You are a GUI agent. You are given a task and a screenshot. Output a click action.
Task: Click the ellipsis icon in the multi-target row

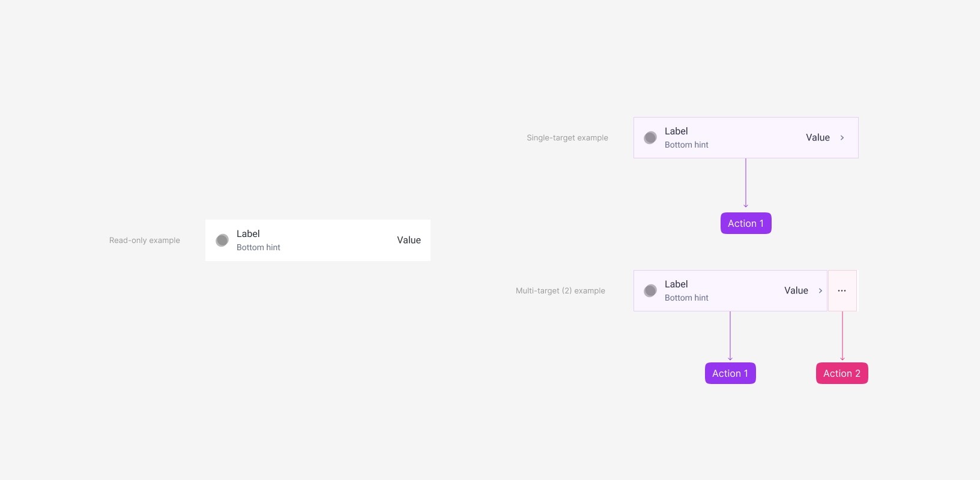point(842,290)
